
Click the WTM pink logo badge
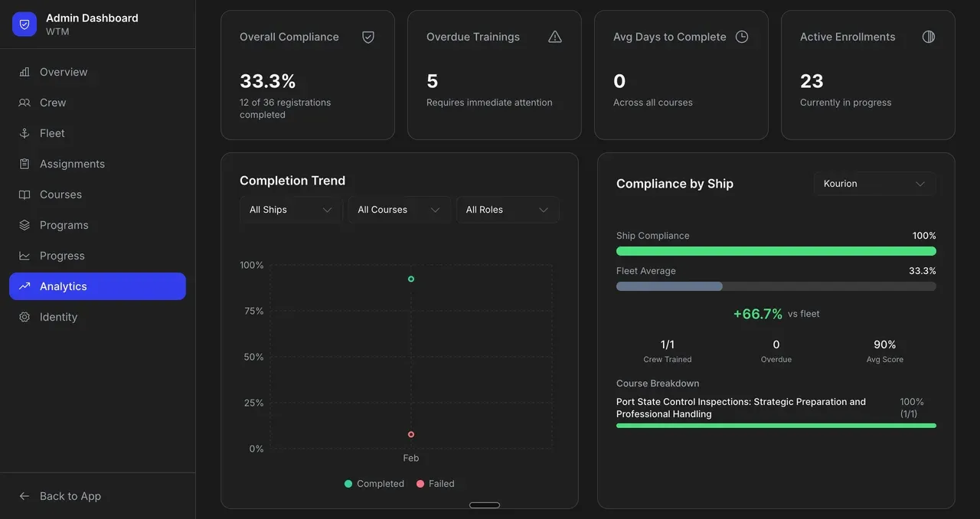(24, 24)
